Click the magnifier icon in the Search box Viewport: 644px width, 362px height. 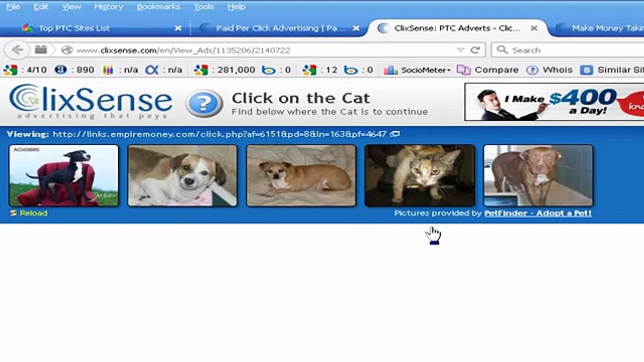[502, 50]
